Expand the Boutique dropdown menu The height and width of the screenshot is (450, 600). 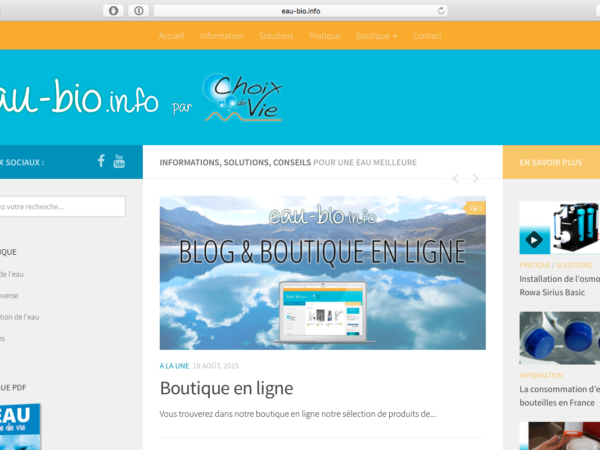coord(377,36)
